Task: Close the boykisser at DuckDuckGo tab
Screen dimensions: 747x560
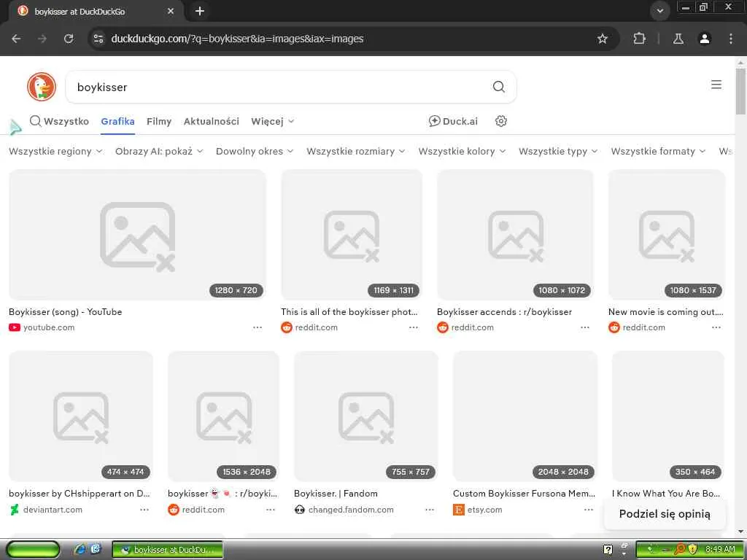Action: 171,11
